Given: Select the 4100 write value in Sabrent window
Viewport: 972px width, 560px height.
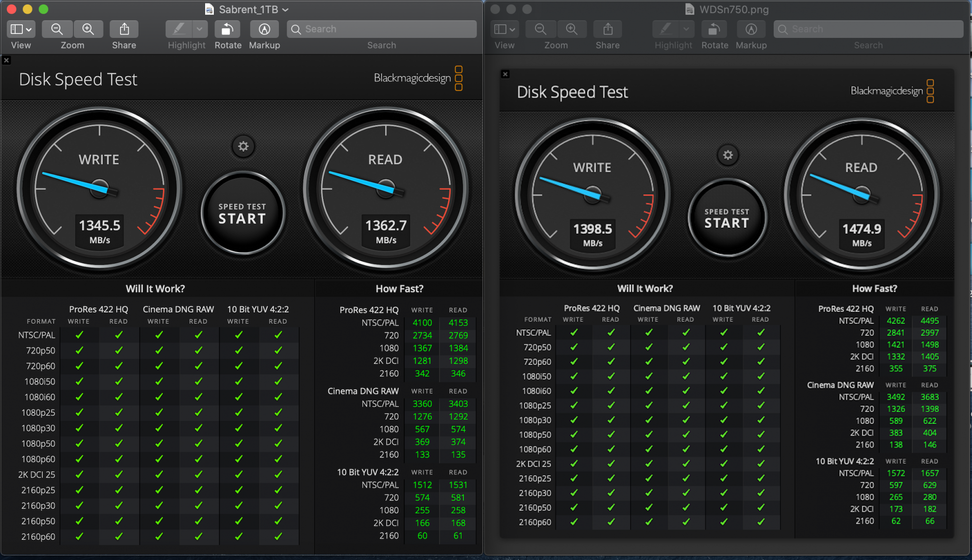Looking at the screenshot, I should pyautogui.click(x=422, y=322).
